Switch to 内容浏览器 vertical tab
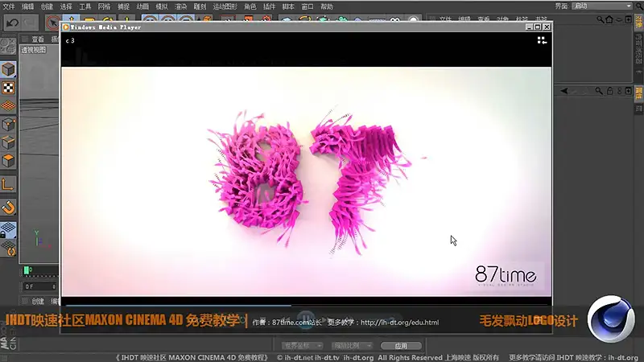 coord(639,48)
